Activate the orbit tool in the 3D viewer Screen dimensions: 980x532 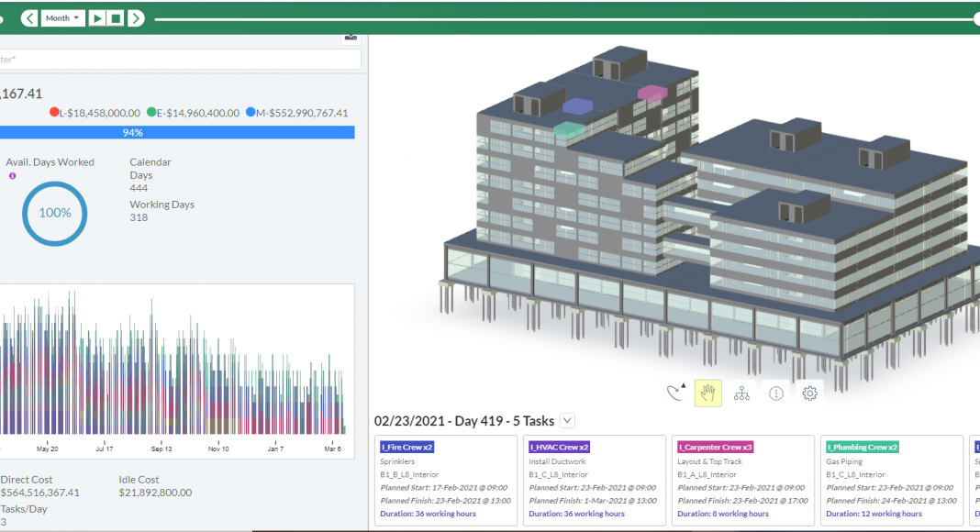(675, 393)
